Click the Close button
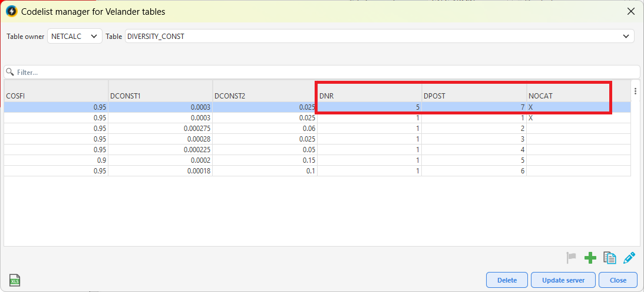The image size is (644, 292). coord(617,280)
